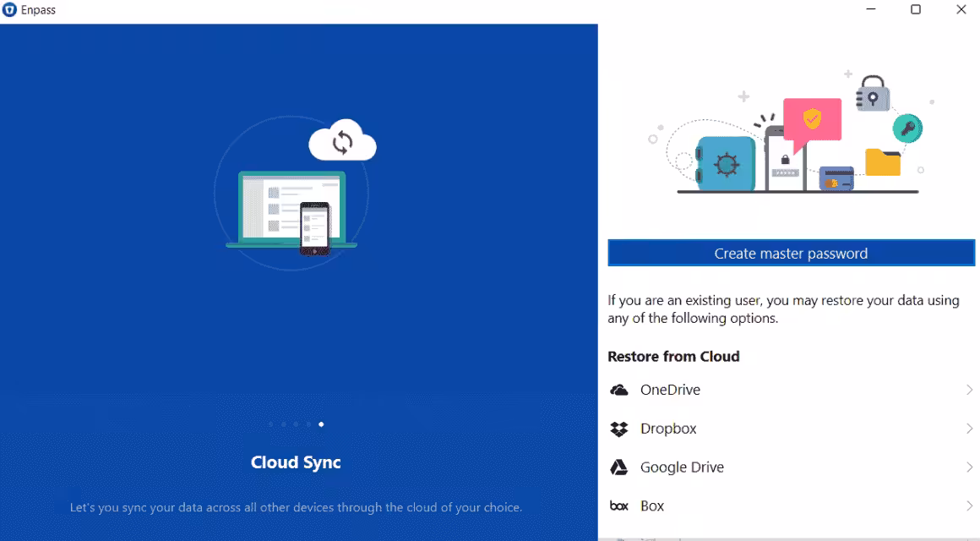Image resolution: width=980 pixels, height=541 pixels.
Task: Click the Enpass shield icon in title bar
Action: pos(10,10)
